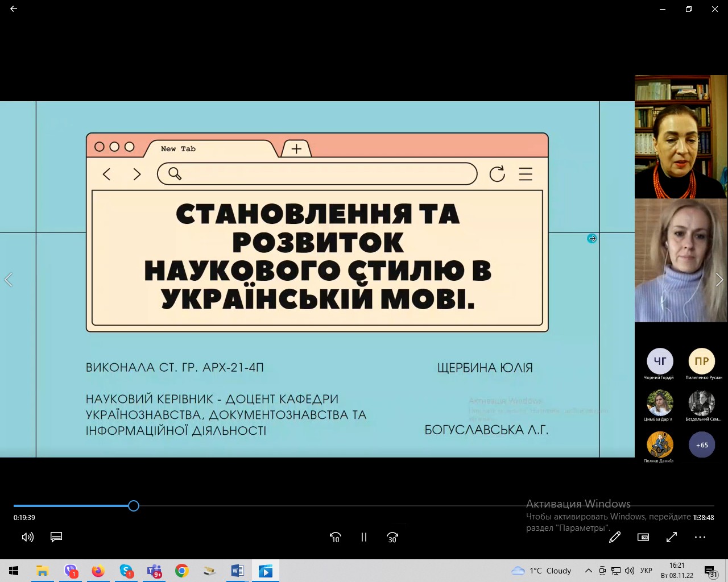Switch to mini view mode
Image resolution: width=728 pixels, height=582 pixels.
643,537
